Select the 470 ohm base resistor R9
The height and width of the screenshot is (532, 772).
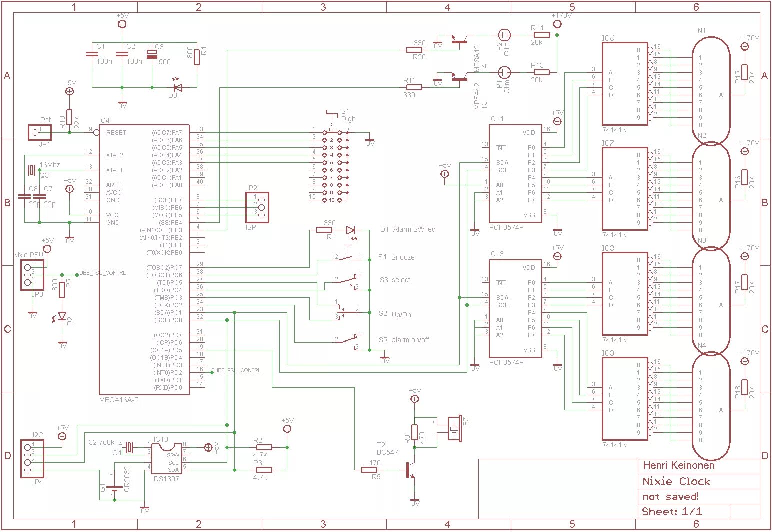[369, 470]
